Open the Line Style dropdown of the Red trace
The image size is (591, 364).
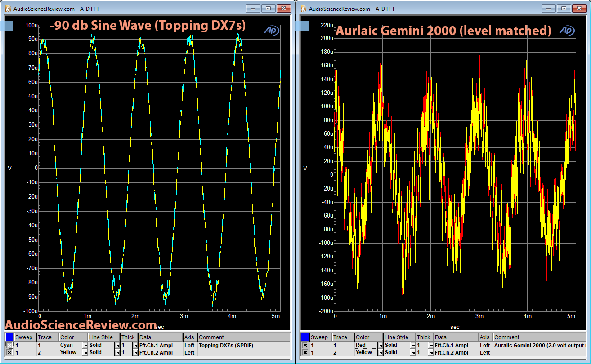[412, 345]
